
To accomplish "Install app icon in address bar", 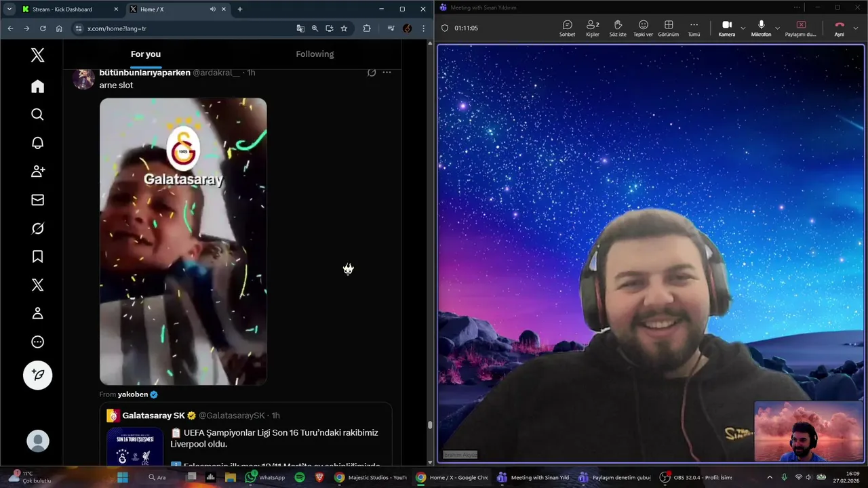I will tap(330, 28).
